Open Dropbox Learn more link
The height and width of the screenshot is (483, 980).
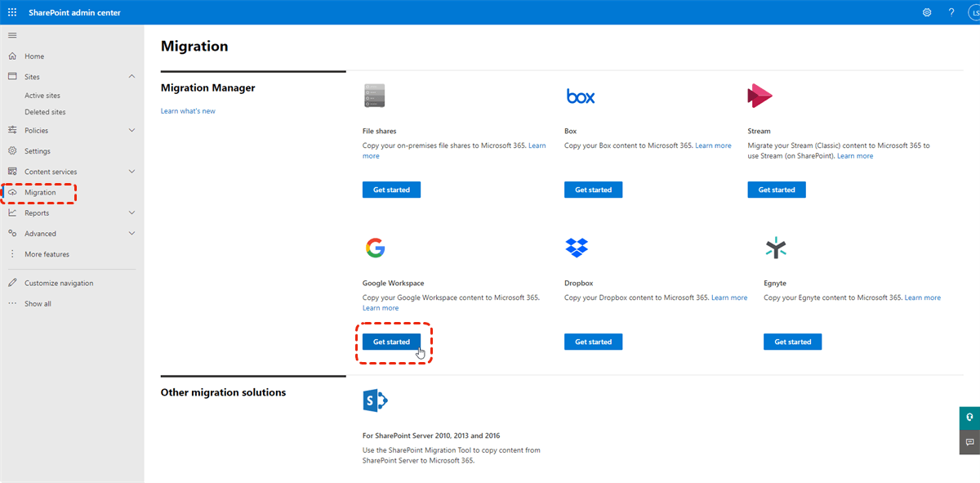[729, 297]
